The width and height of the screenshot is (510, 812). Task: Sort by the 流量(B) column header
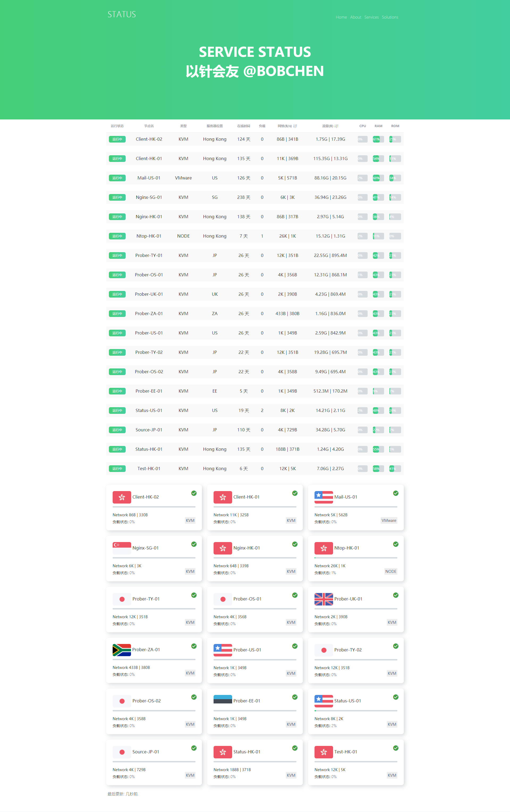pos(330,126)
